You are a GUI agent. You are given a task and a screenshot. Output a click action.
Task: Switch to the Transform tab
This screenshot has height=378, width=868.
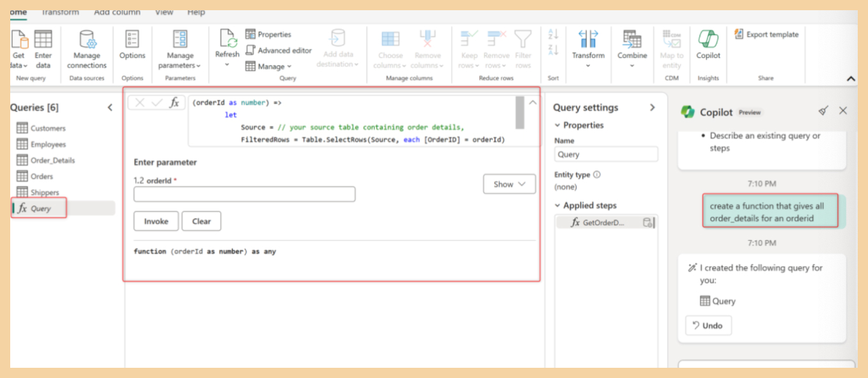(60, 12)
